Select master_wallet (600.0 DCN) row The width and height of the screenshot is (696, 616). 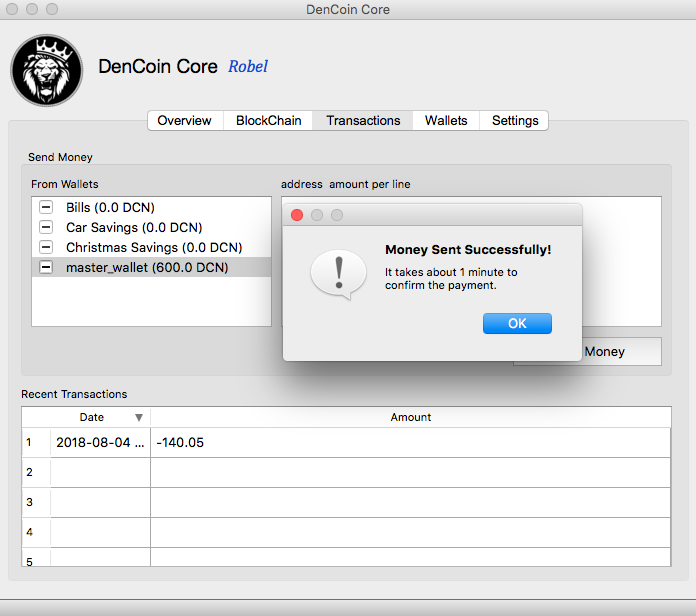[x=151, y=267]
